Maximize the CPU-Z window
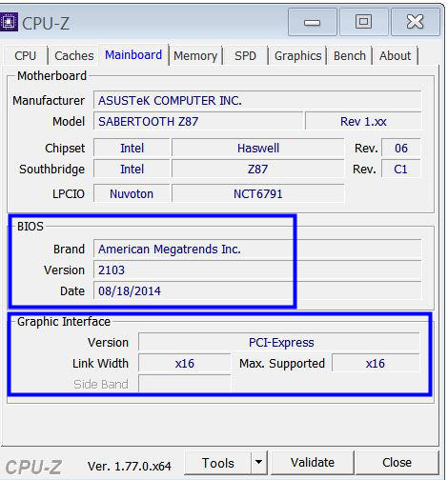Screen dimensions: 448x480 tap(364, 22)
